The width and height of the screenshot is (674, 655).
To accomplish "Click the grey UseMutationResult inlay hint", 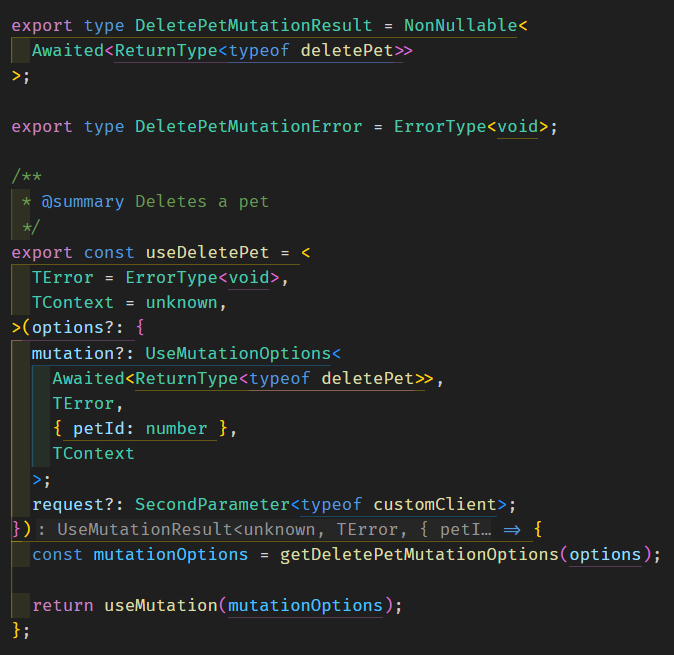I will click(264, 530).
